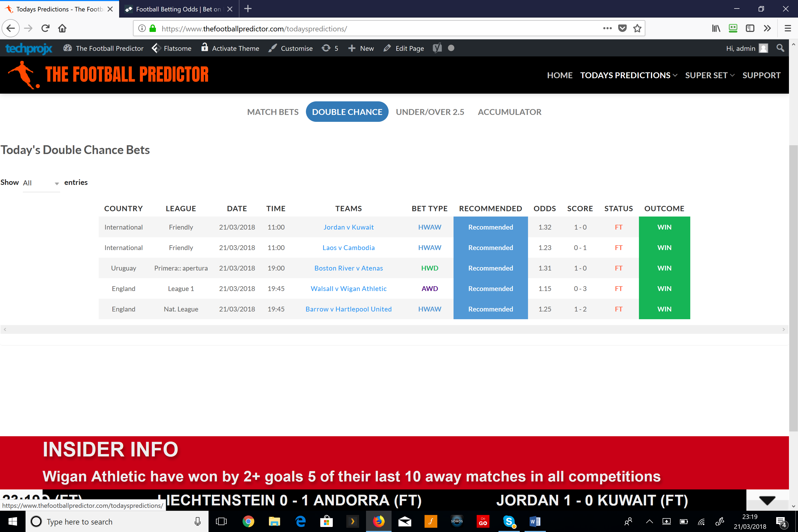Open admin bar search magnifier
The width and height of the screenshot is (798, 532).
pyautogui.click(x=780, y=48)
